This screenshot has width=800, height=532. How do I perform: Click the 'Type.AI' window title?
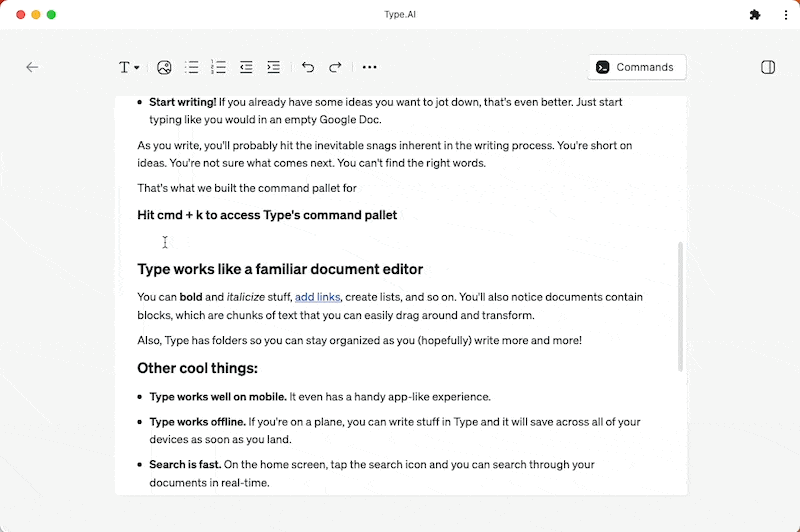400,15
